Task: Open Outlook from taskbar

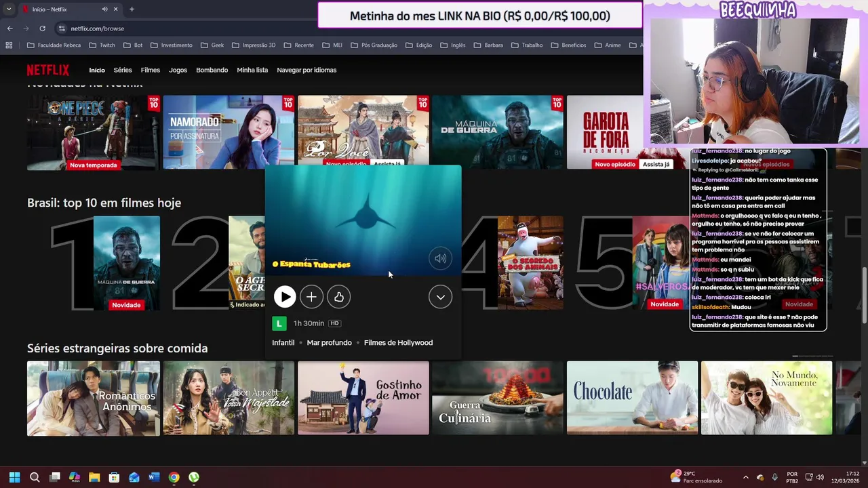Action: click(x=134, y=477)
